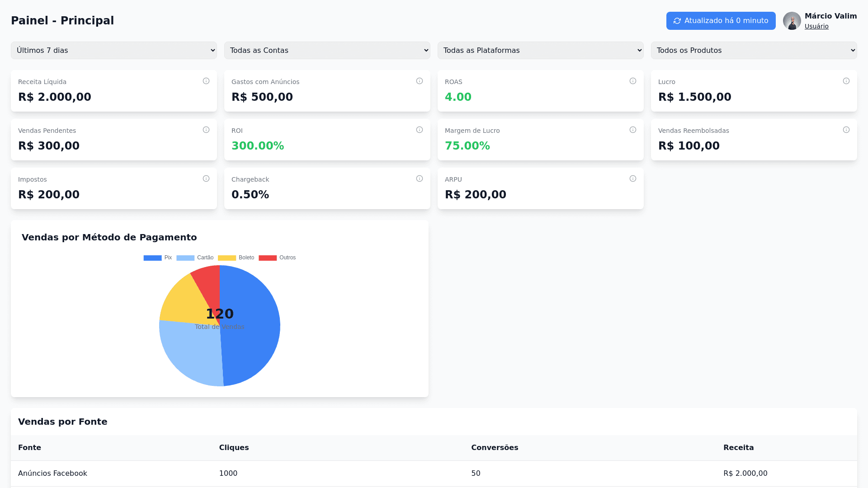
Task: Click the Chargeback info icon
Action: click(x=420, y=178)
